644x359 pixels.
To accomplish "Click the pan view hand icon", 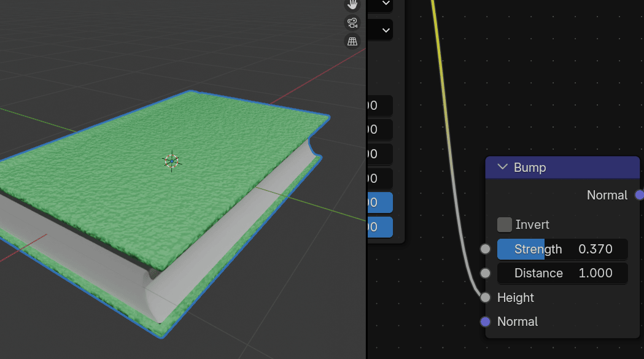I will [352, 5].
